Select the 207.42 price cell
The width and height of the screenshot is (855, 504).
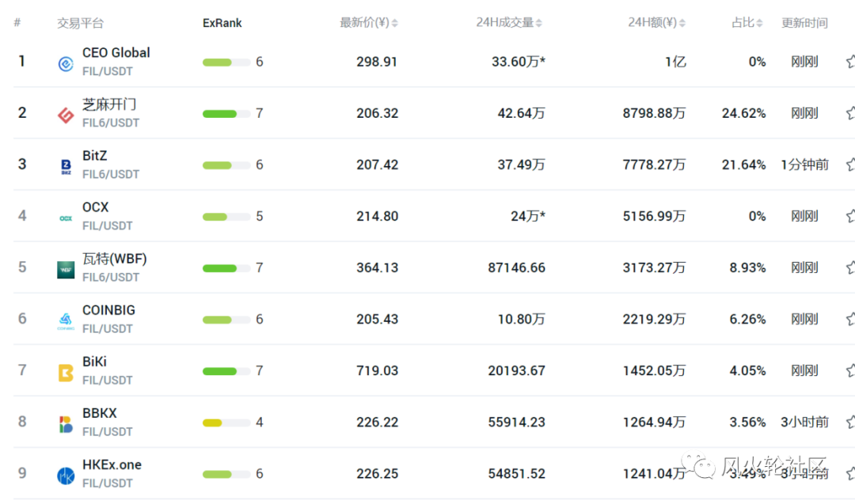(378, 165)
